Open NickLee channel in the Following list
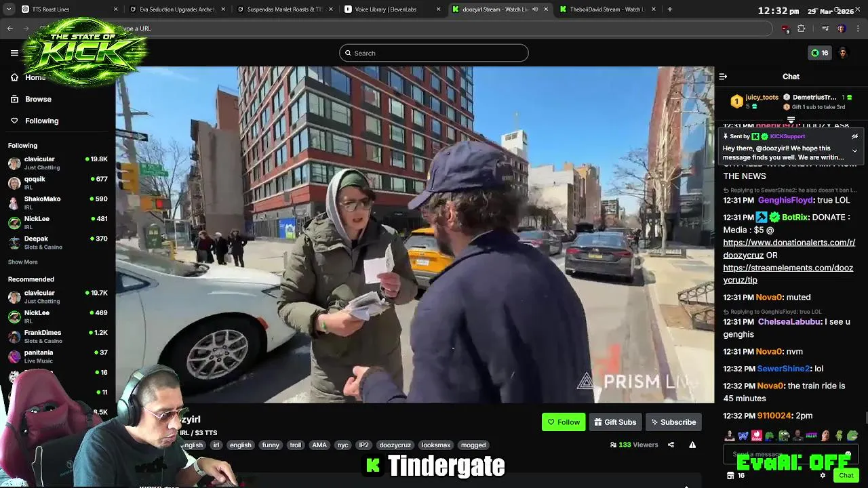868x488 pixels. pyautogui.click(x=58, y=222)
